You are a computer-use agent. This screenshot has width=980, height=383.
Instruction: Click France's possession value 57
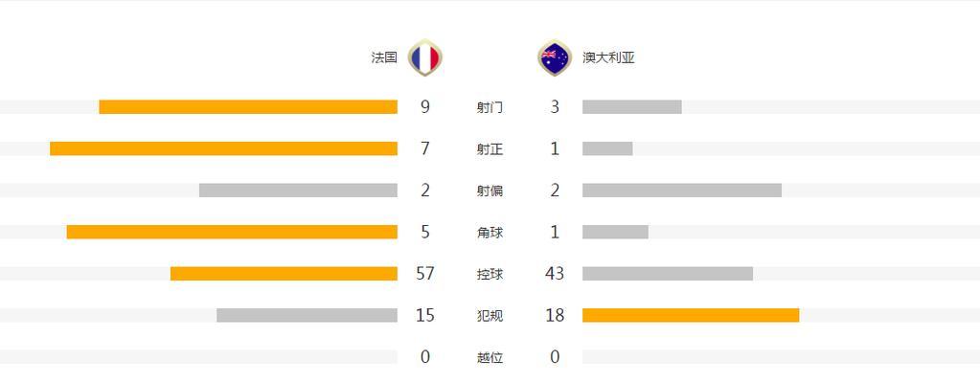pyautogui.click(x=425, y=274)
